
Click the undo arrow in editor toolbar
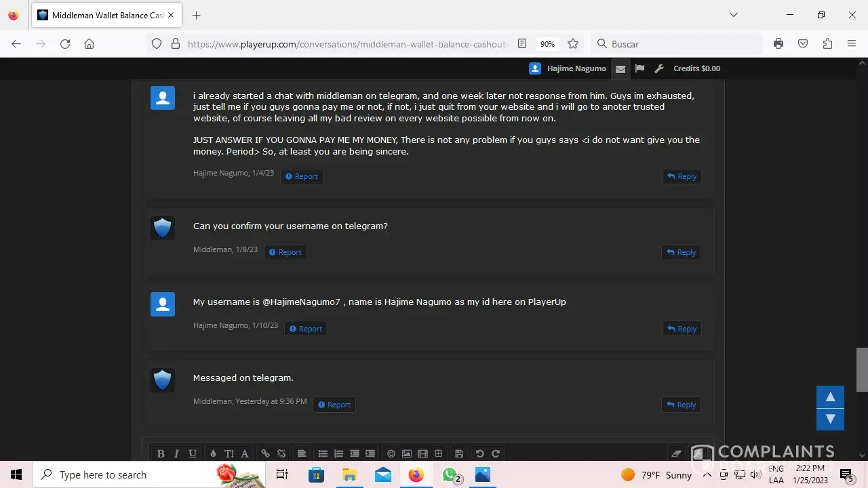(x=480, y=453)
